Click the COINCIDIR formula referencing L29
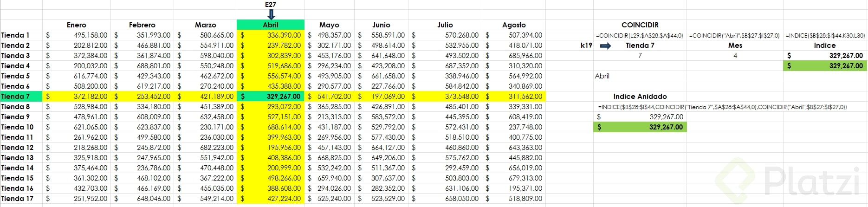This screenshot has height=207, width=868. pos(639,35)
